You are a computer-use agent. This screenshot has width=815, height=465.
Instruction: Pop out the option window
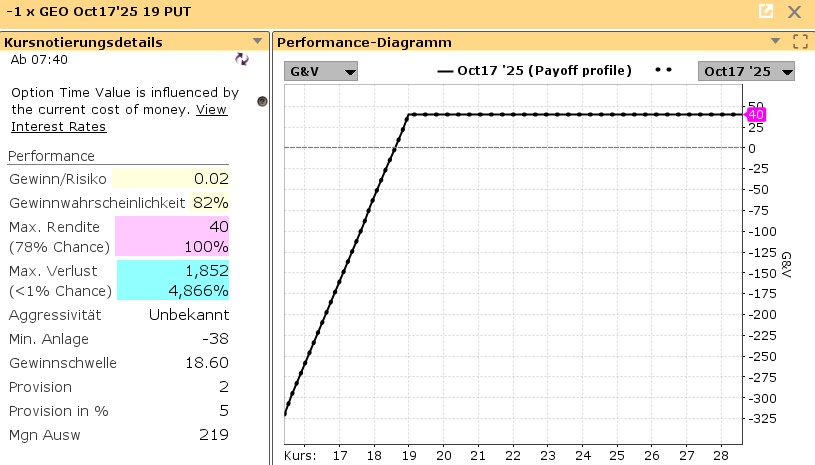[766, 11]
